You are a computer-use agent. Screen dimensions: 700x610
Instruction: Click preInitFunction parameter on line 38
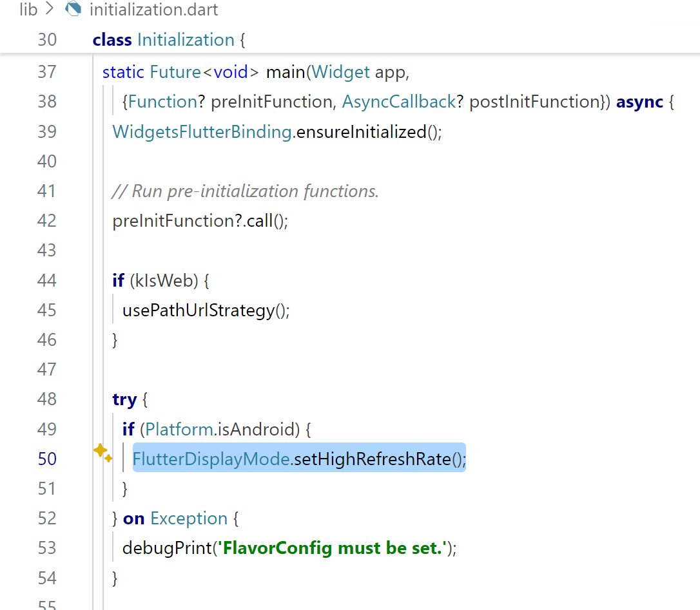271,102
